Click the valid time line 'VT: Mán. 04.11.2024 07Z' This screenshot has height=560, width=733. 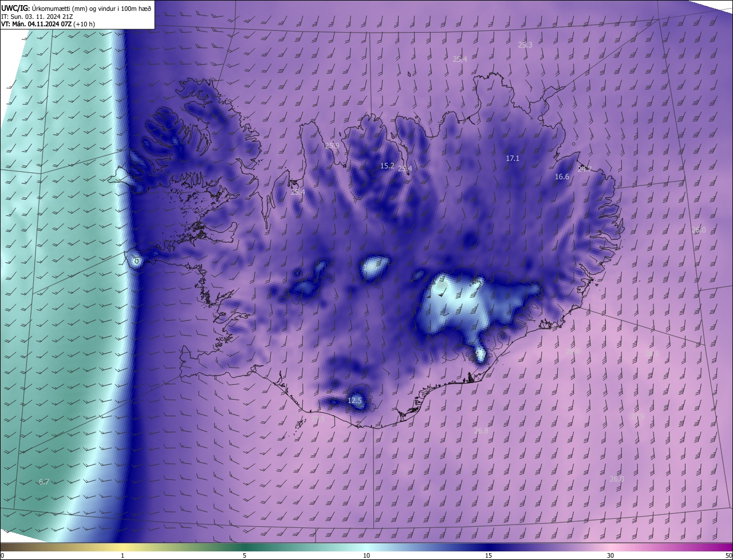[x=36, y=24]
